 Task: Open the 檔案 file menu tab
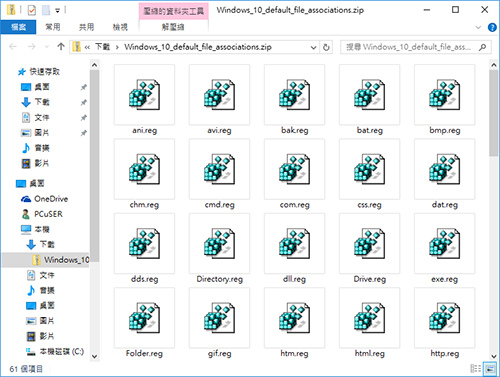[x=18, y=27]
